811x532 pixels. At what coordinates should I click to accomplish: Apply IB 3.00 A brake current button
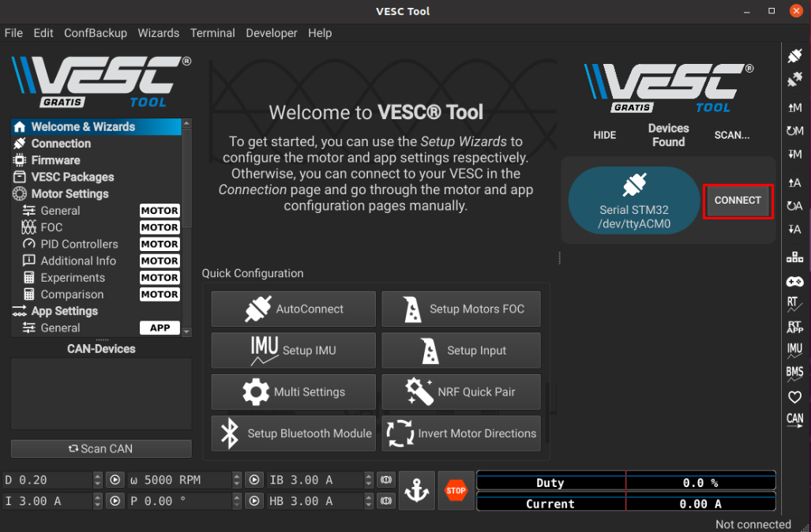tap(386, 480)
